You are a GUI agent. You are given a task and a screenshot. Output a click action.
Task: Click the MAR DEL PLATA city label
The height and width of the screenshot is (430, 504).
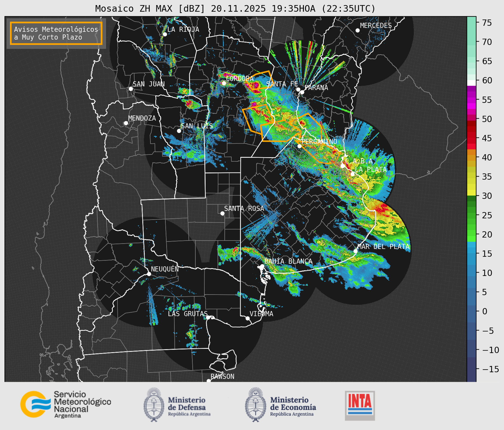point(384,246)
